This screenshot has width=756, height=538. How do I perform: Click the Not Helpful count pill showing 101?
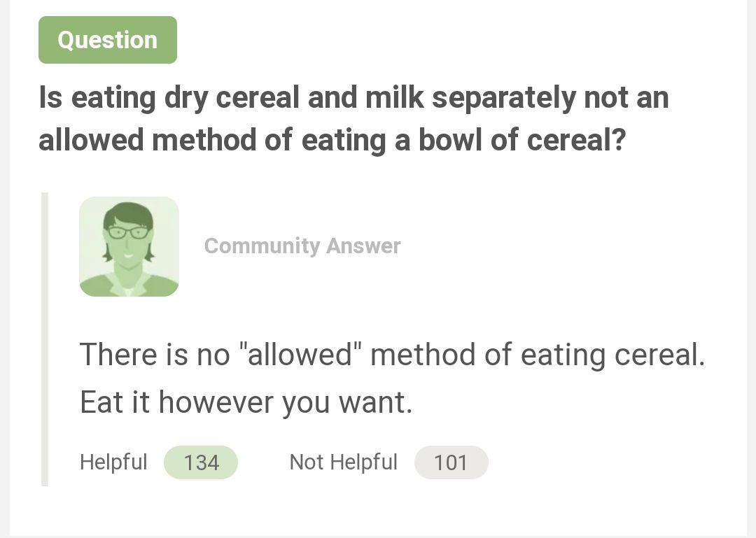(x=451, y=462)
